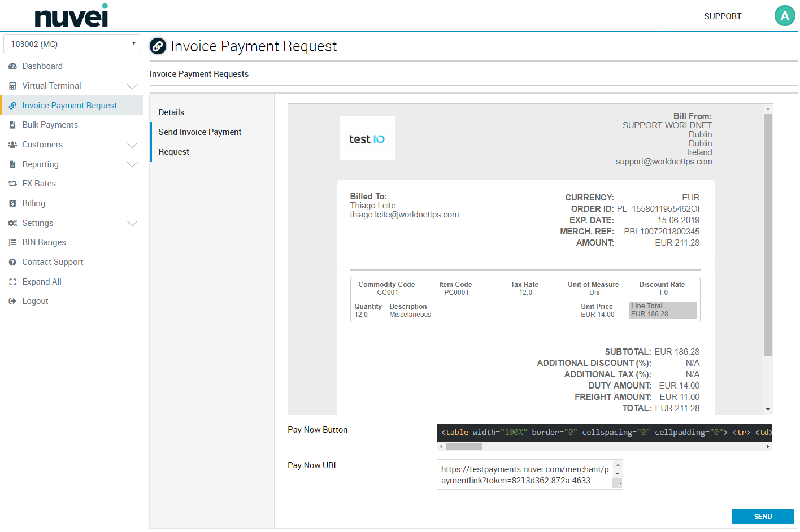This screenshot has width=800, height=532.
Task: Expand the Virtual Terminal submenu chevron
Action: [x=132, y=86]
